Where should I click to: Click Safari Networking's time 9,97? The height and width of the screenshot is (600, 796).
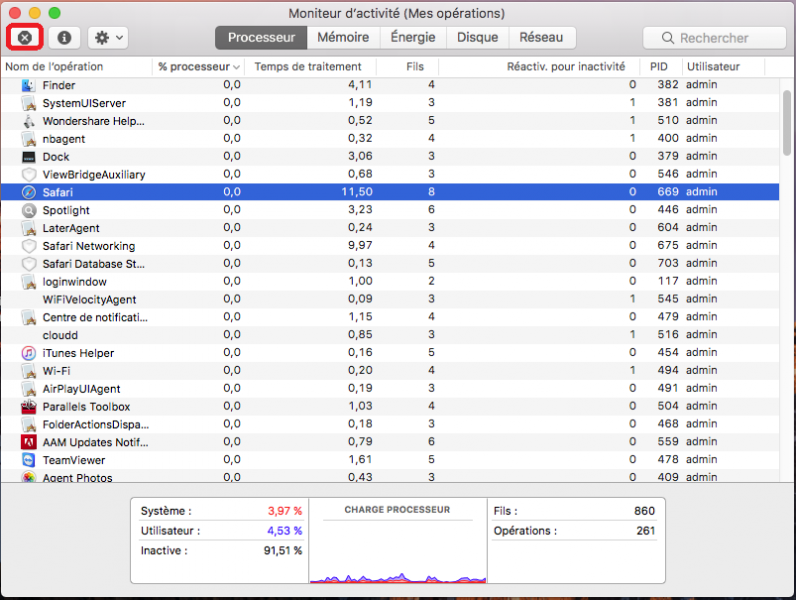point(360,246)
